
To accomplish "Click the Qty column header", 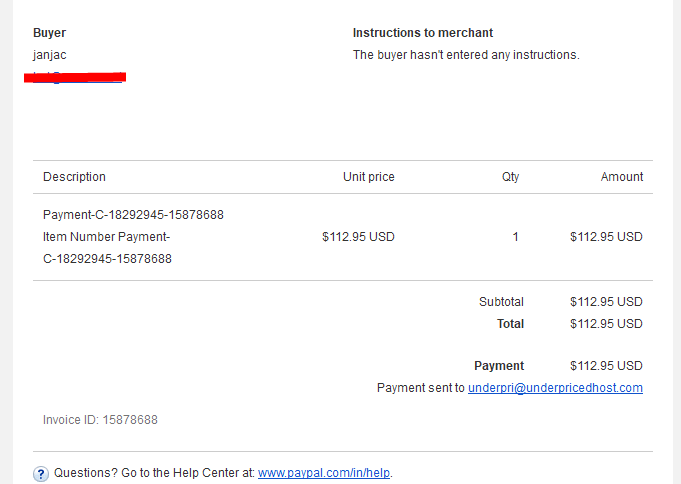I will click(510, 177).
